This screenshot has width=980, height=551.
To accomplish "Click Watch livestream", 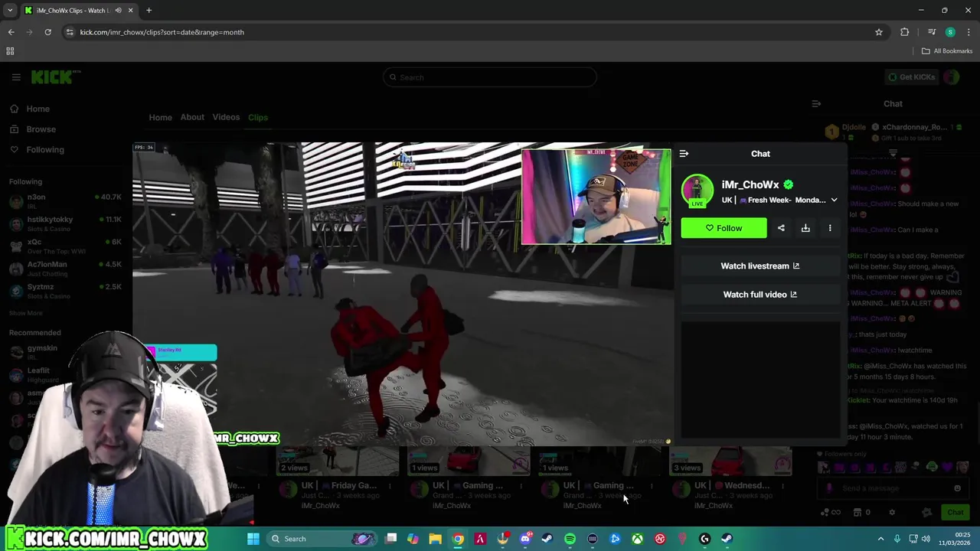I will [x=759, y=266].
